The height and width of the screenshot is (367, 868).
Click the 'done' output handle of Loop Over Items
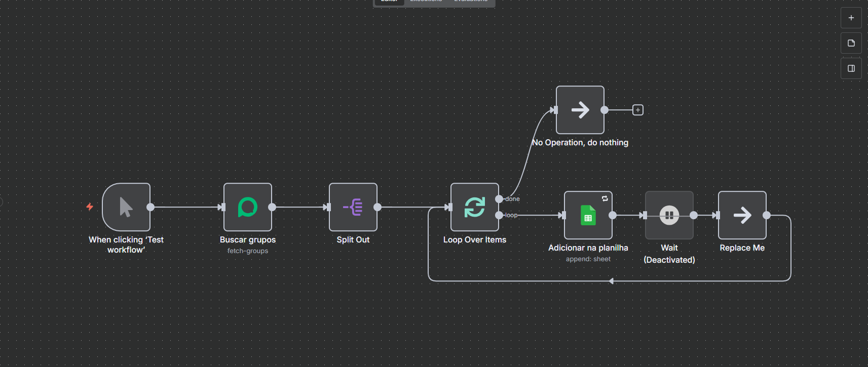tap(499, 199)
